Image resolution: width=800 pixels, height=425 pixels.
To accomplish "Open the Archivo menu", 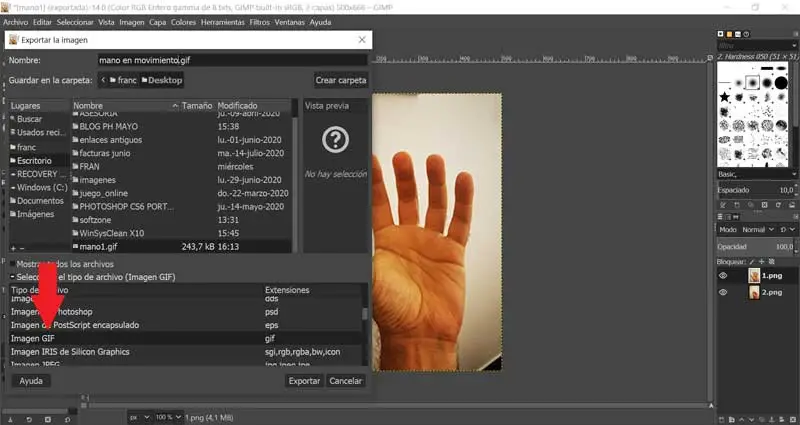I will tap(15, 22).
